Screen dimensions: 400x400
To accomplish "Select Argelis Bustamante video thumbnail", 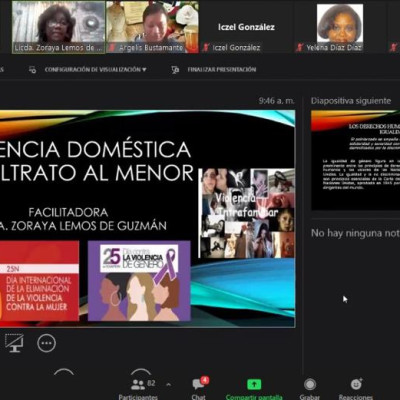I will coord(152,27).
